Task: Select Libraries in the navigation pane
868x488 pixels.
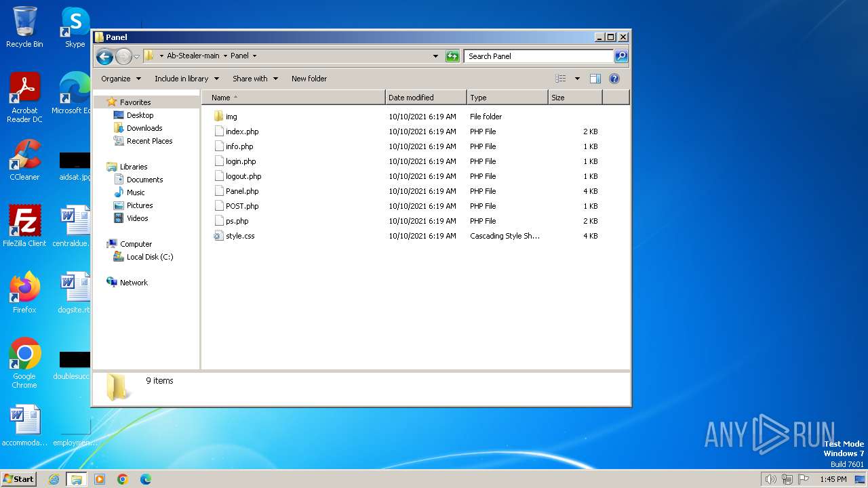Action: (134, 167)
